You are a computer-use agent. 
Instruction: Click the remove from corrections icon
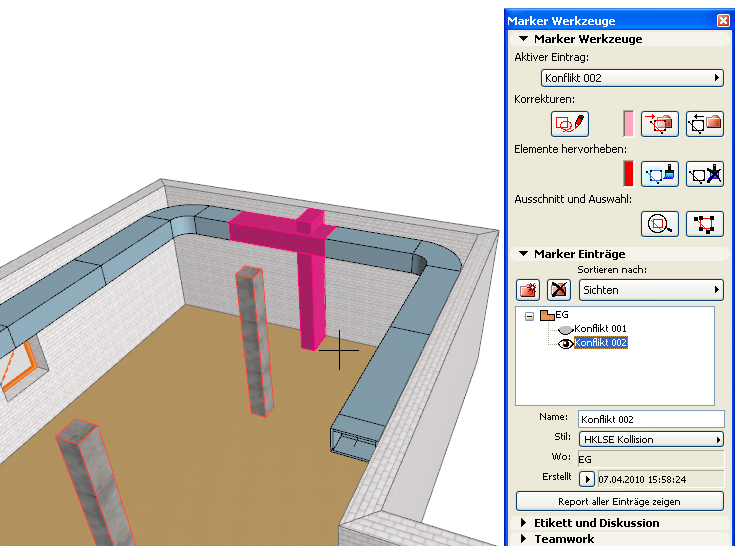705,124
